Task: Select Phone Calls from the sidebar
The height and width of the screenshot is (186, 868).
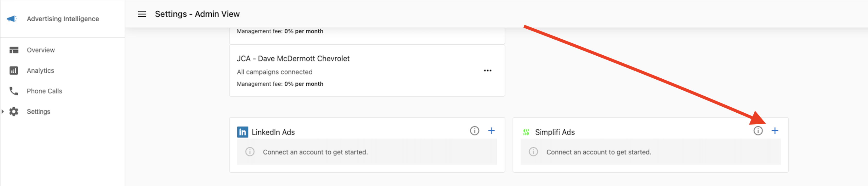Action: click(44, 91)
